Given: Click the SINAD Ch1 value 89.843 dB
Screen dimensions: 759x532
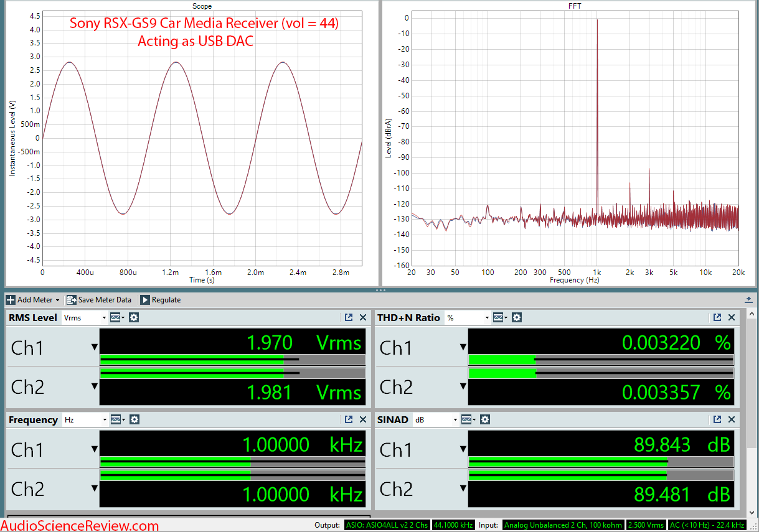Looking at the screenshot, I should pyautogui.click(x=682, y=444).
